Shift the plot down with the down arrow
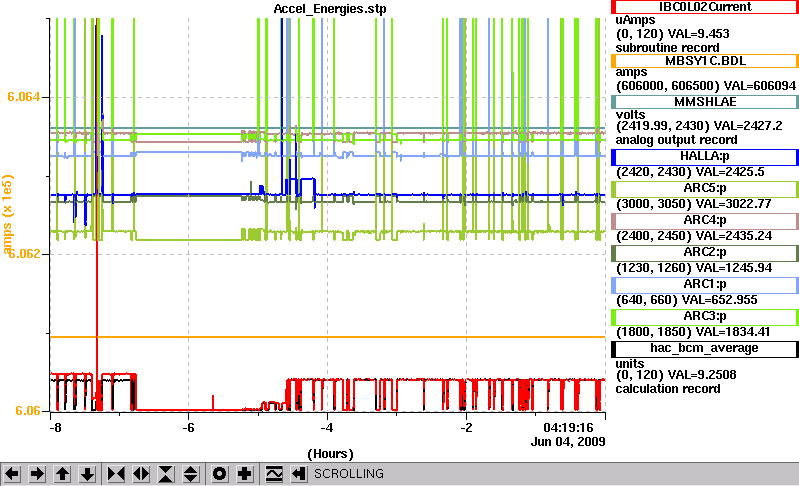799x486 pixels. point(87,474)
